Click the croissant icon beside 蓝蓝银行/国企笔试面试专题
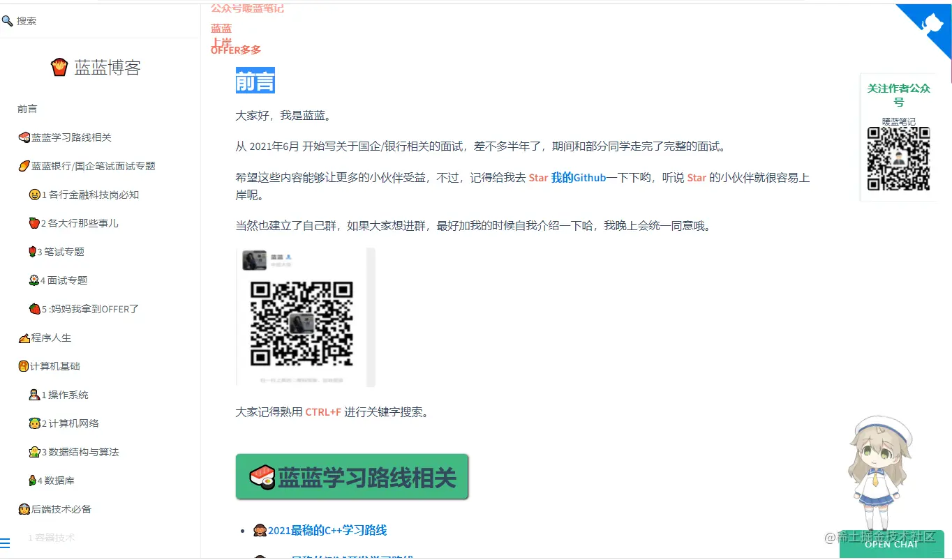 click(x=24, y=166)
